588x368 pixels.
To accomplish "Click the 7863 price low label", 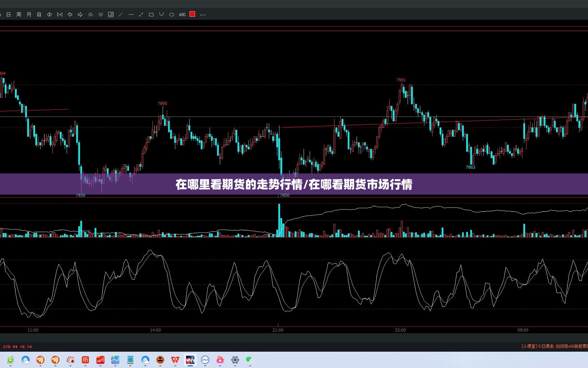I will tap(471, 167).
